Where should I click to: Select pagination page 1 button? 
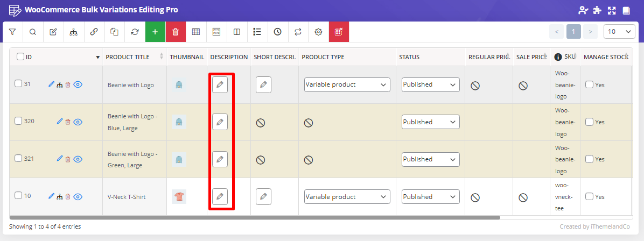573,32
